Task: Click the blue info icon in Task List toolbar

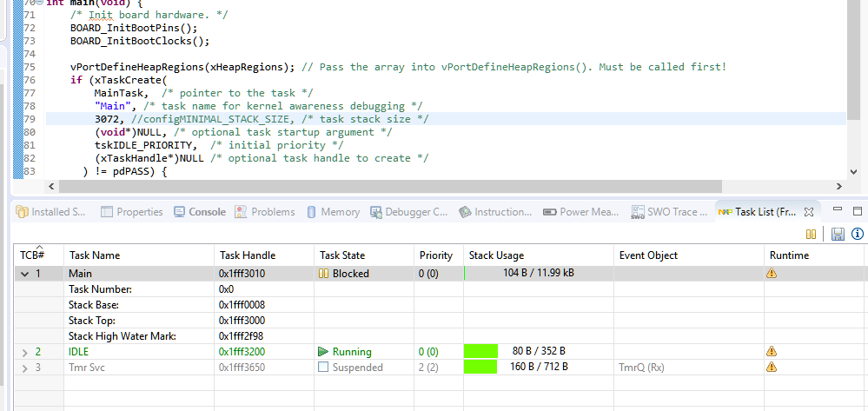Action: pos(857,234)
